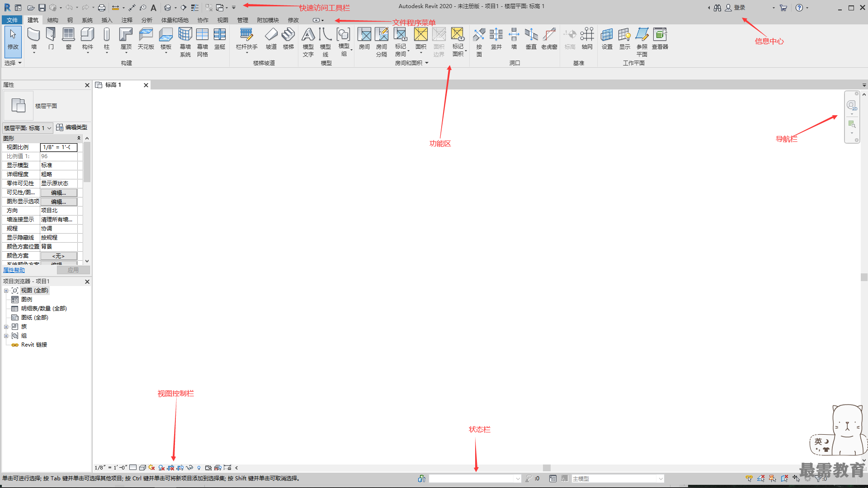The height and width of the screenshot is (488, 868).
Task: Open the 属性帮助 link
Action: [14, 270]
